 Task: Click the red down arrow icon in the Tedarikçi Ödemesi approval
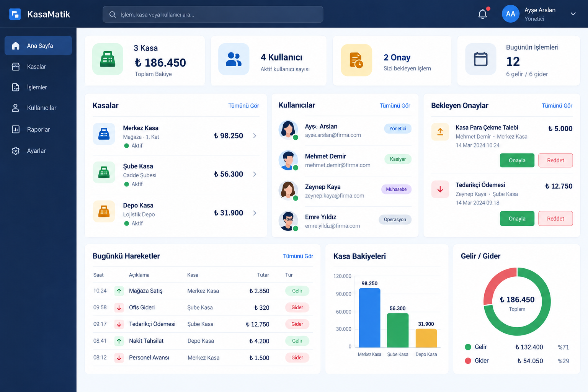click(440, 189)
